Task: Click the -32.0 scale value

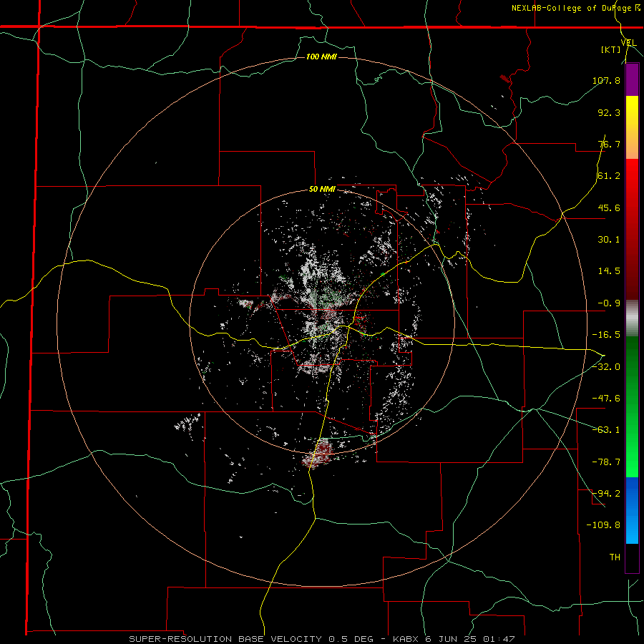Action: click(606, 367)
